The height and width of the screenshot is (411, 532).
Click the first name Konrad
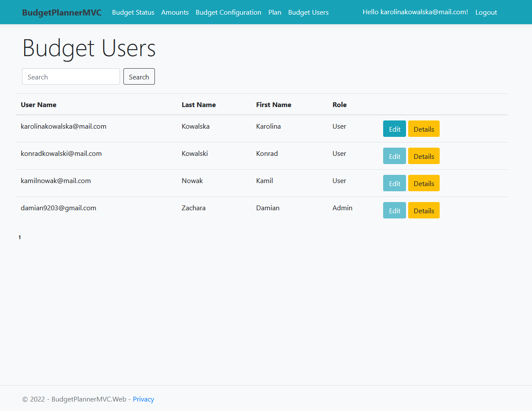[267, 154]
